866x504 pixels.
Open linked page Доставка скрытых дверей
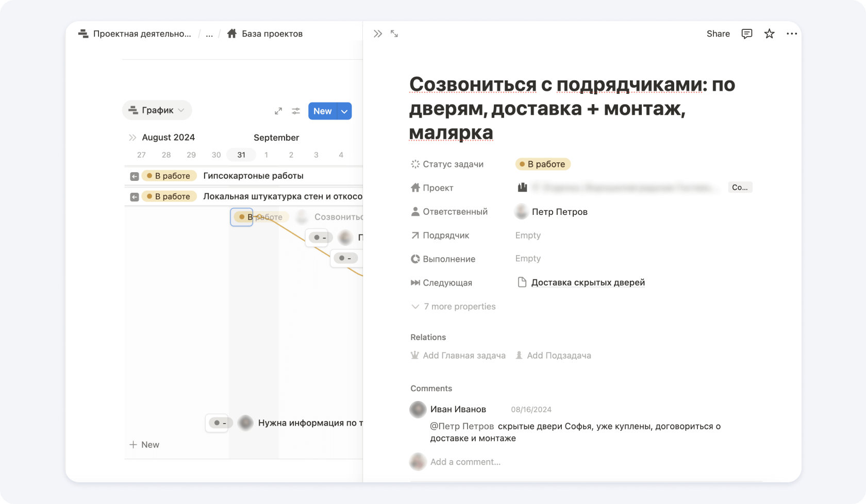(587, 282)
